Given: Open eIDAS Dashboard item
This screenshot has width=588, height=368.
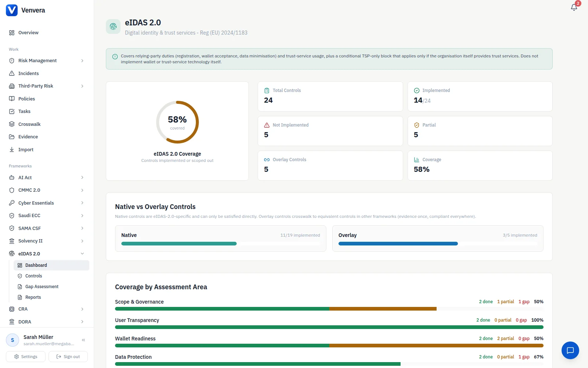Looking at the screenshot, I should click(51, 265).
